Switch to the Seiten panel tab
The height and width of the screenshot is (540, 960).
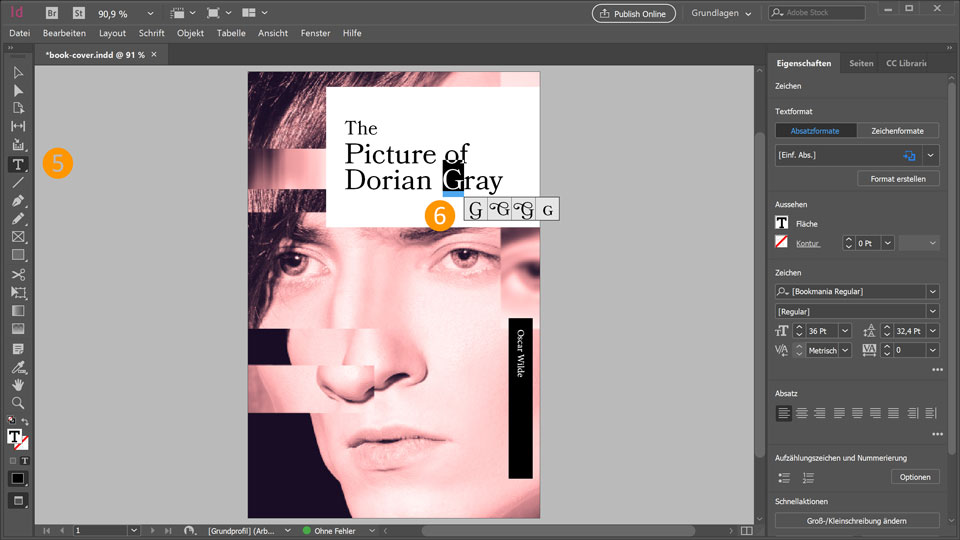point(861,63)
